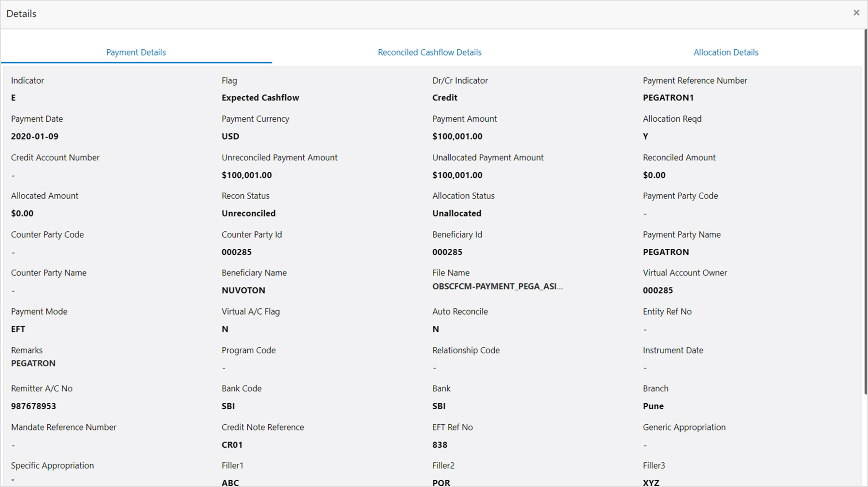Click the Recon Status value Unreconciled
The image size is (868, 487).
[248, 213]
